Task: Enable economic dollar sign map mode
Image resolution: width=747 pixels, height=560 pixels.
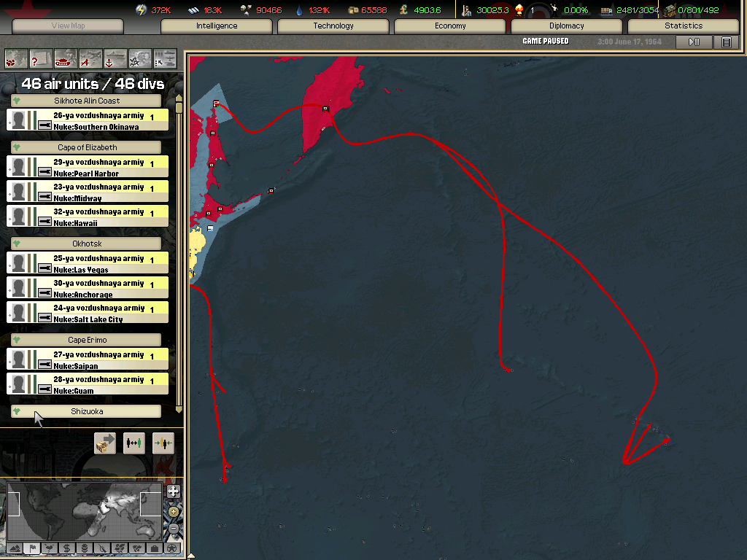Action: [x=67, y=548]
